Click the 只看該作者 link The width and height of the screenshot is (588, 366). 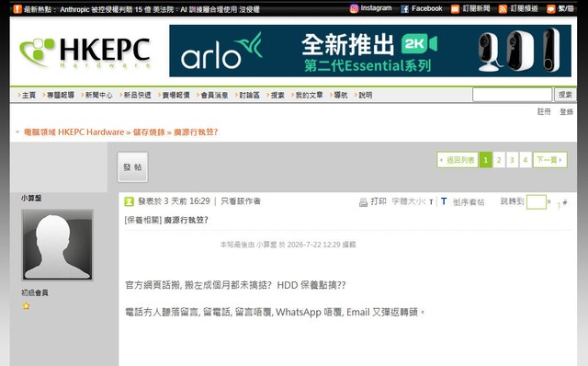click(241, 201)
